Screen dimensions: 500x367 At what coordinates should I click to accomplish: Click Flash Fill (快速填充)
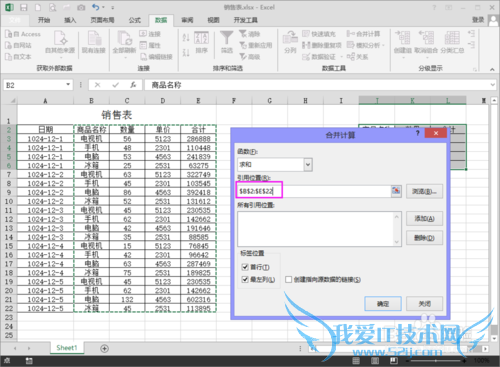tap(319, 34)
